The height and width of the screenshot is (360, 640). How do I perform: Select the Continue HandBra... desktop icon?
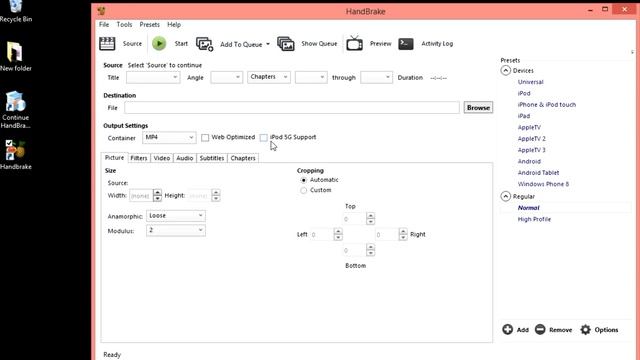click(x=16, y=109)
